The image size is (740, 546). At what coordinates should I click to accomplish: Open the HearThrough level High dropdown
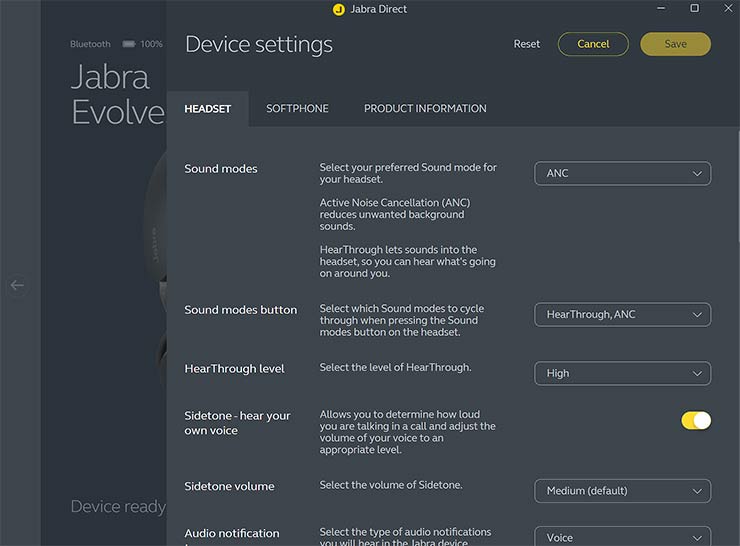coord(622,373)
